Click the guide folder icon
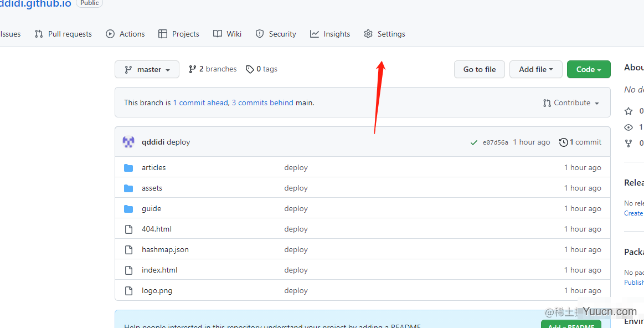 point(128,209)
